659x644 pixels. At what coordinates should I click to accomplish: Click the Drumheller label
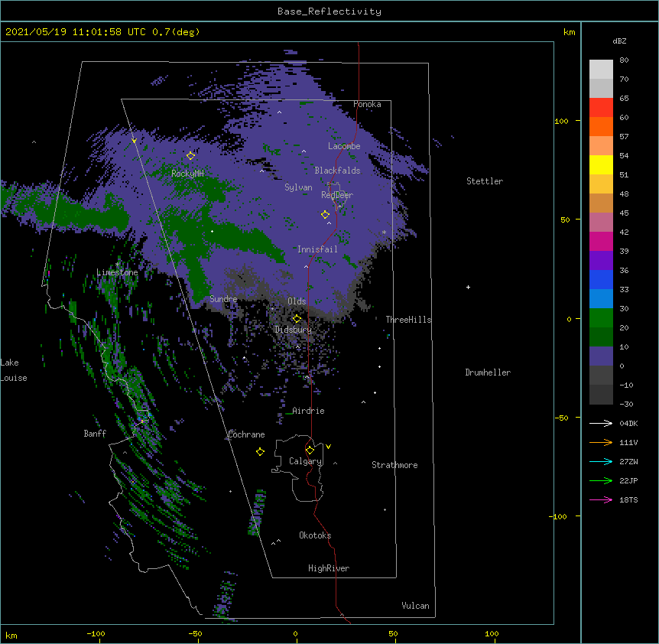click(x=488, y=372)
